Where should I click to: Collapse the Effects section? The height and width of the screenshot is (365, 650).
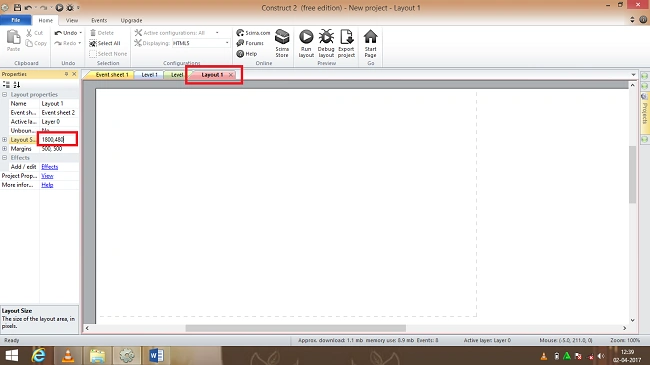point(5,158)
